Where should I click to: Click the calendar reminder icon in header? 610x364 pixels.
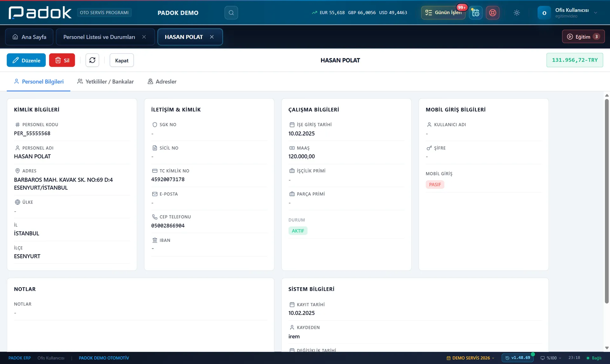(x=476, y=13)
